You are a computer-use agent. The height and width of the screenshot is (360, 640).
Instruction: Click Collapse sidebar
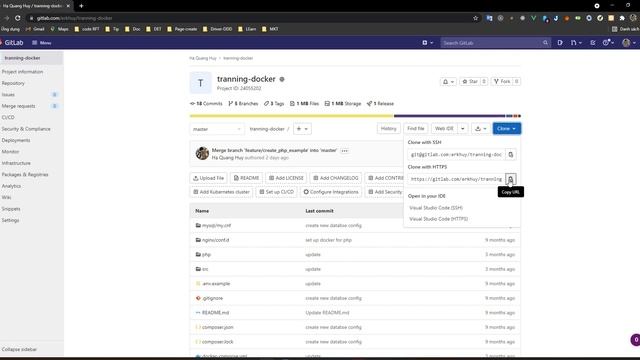point(19,349)
